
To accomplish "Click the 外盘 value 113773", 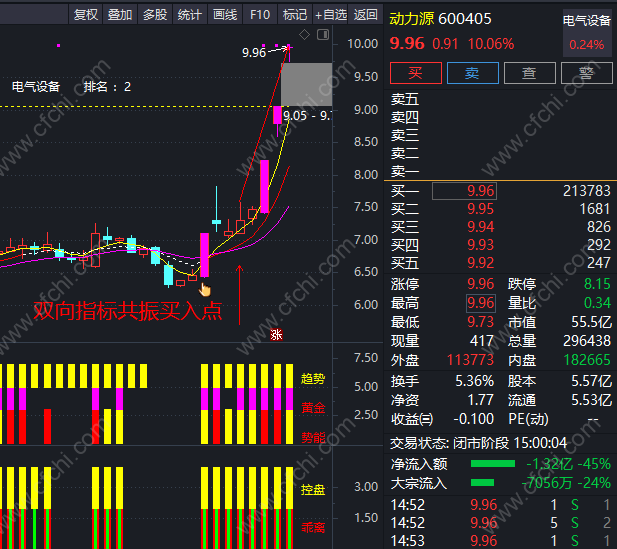I will 470,360.
